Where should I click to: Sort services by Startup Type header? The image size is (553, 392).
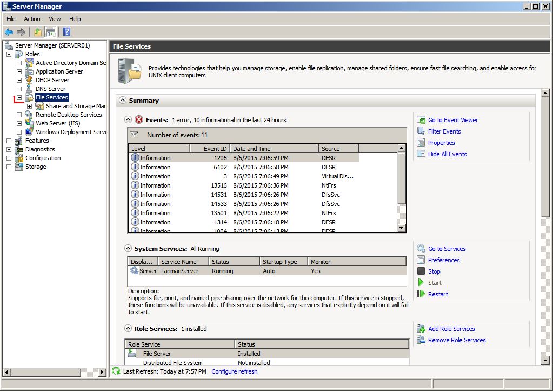pos(284,262)
